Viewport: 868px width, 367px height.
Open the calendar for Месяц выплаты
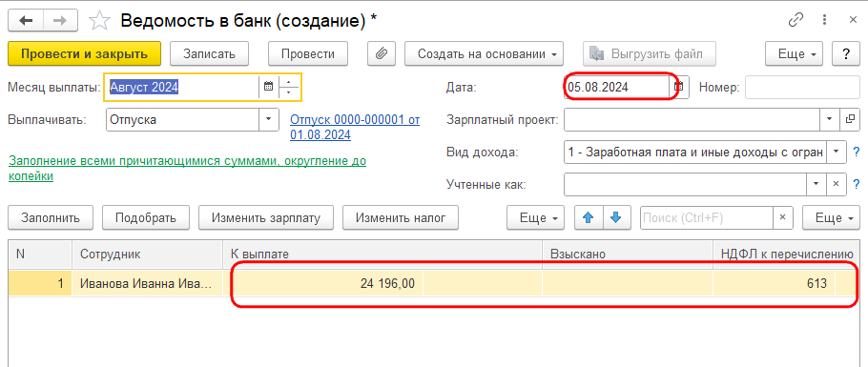click(x=268, y=87)
